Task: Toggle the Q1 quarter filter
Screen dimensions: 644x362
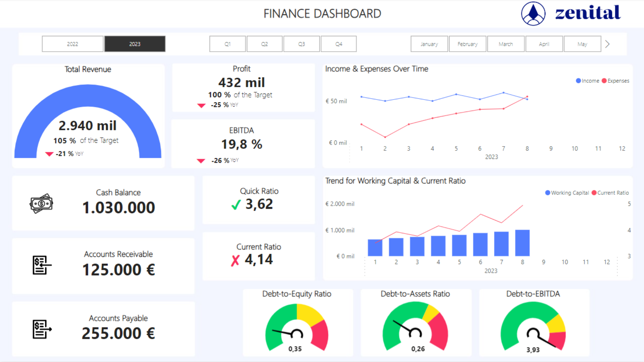Action: pyautogui.click(x=227, y=44)
